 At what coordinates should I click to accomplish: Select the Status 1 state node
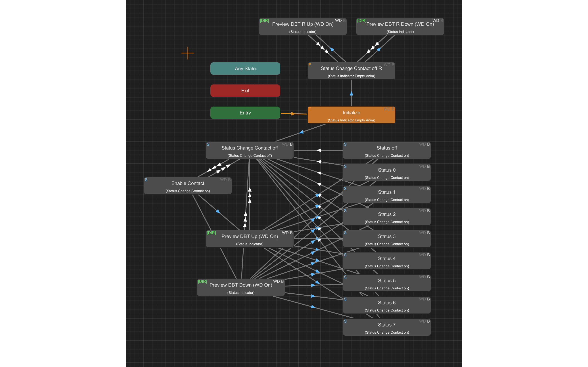tap(387, 195)
